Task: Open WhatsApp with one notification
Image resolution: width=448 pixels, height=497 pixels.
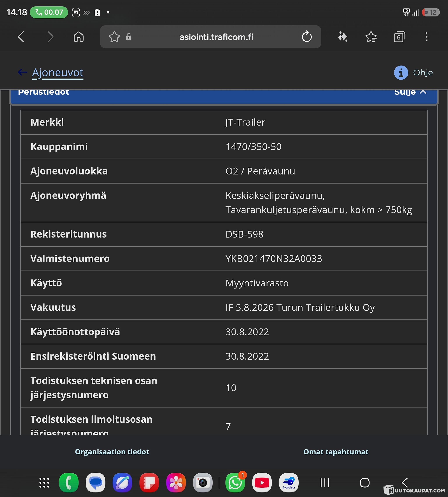Action: coord(235,483)
